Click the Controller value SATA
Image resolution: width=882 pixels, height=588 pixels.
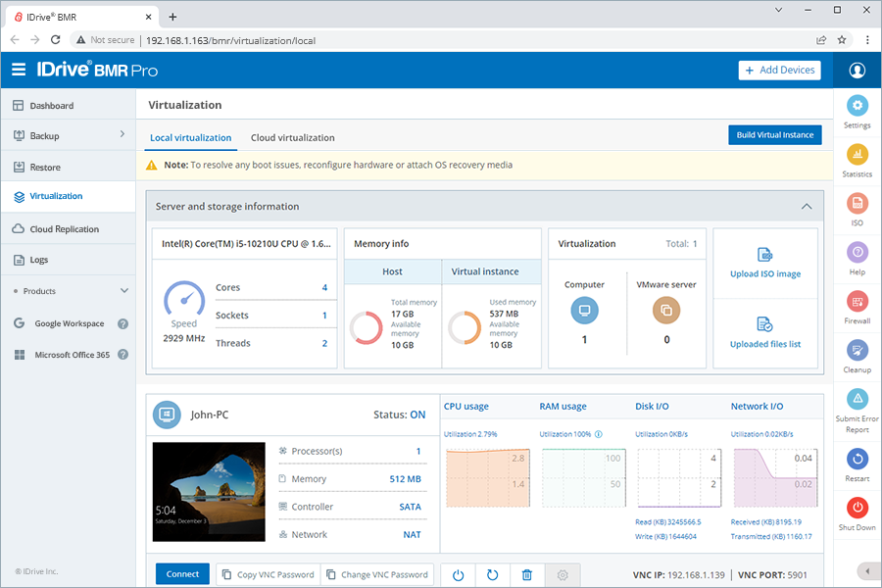pos(410,507)
